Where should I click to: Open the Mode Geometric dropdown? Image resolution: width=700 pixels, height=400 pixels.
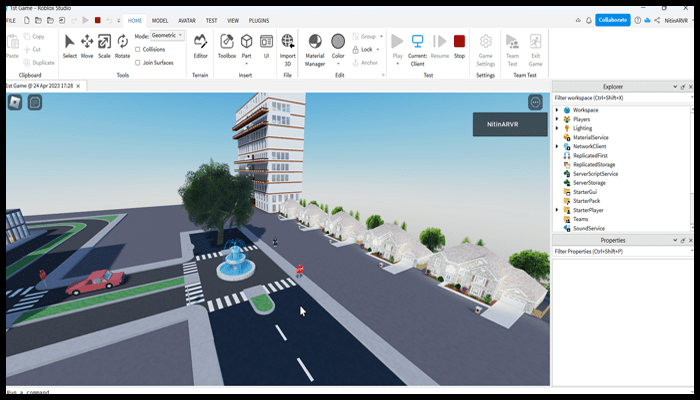[167, 35]
